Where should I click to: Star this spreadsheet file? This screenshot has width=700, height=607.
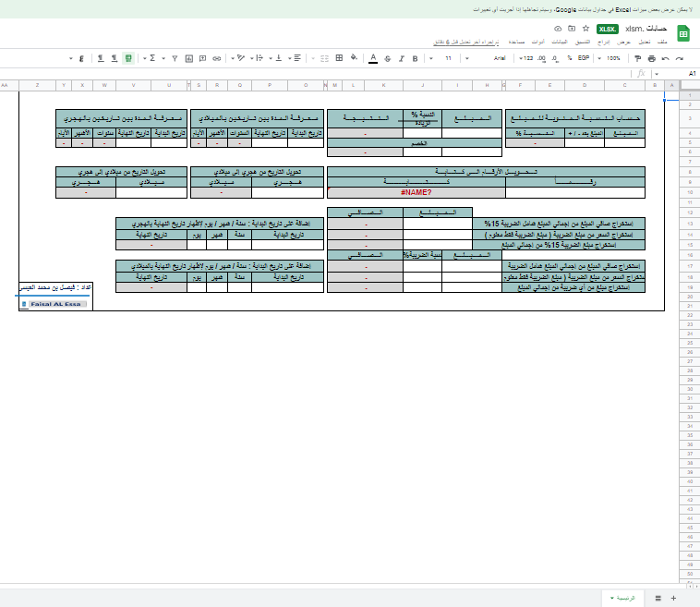point(585,29)
